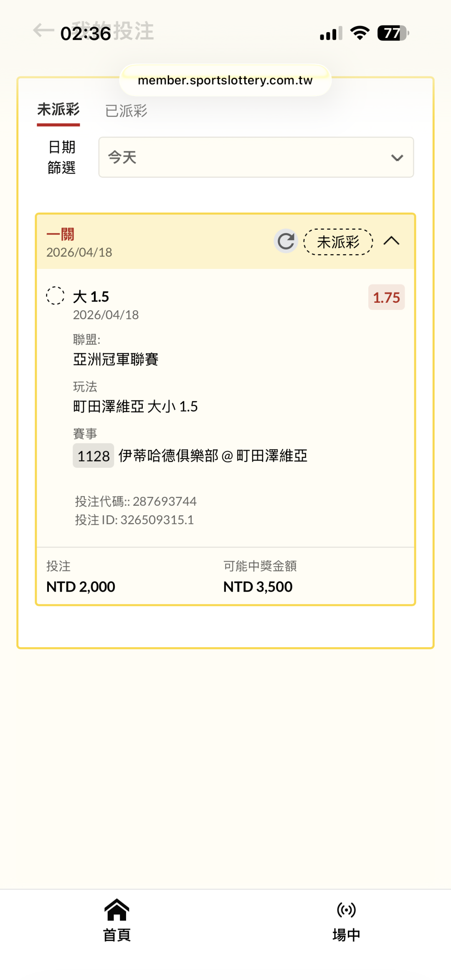Tap the back arrow icon

click(x=43, y=30)
